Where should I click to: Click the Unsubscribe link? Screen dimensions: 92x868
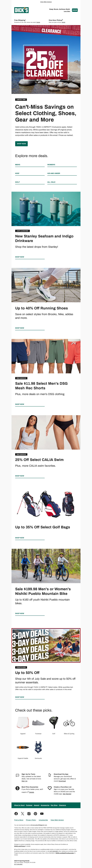point(43,820)
